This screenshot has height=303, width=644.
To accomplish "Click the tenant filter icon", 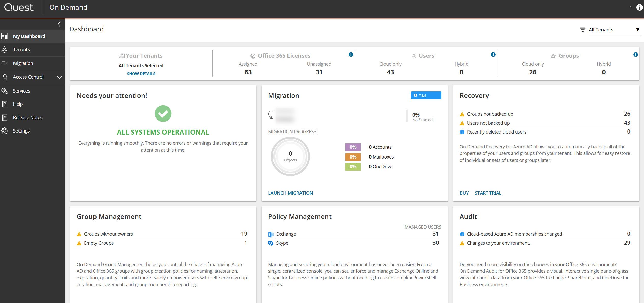I will coord(582,30).
